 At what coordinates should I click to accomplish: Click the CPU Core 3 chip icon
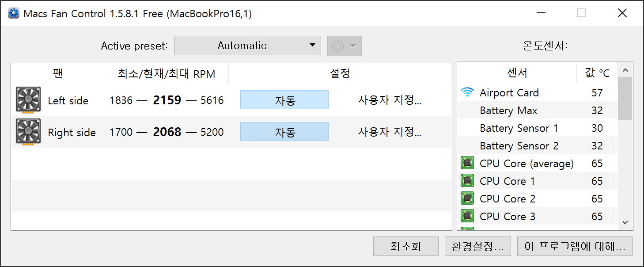click(467, 216)
